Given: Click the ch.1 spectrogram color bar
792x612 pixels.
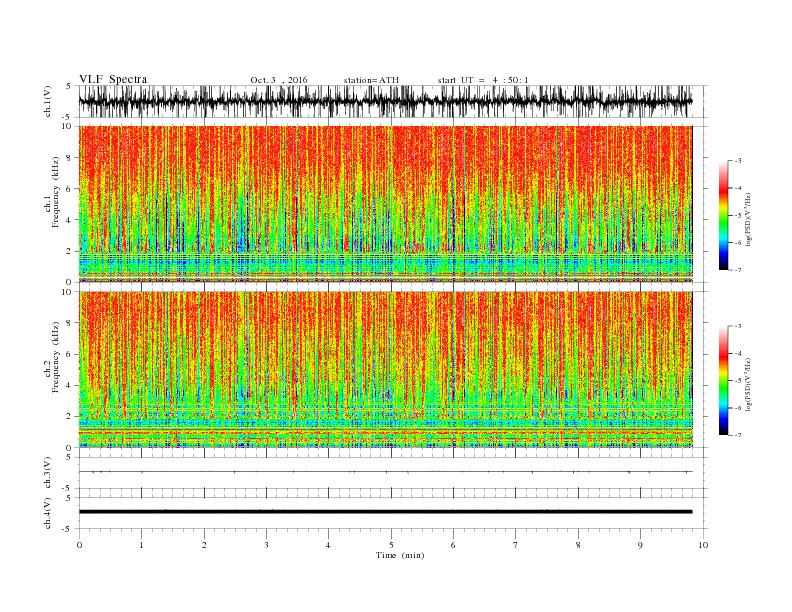Looking at the screenshot, I should click(723, 215).
